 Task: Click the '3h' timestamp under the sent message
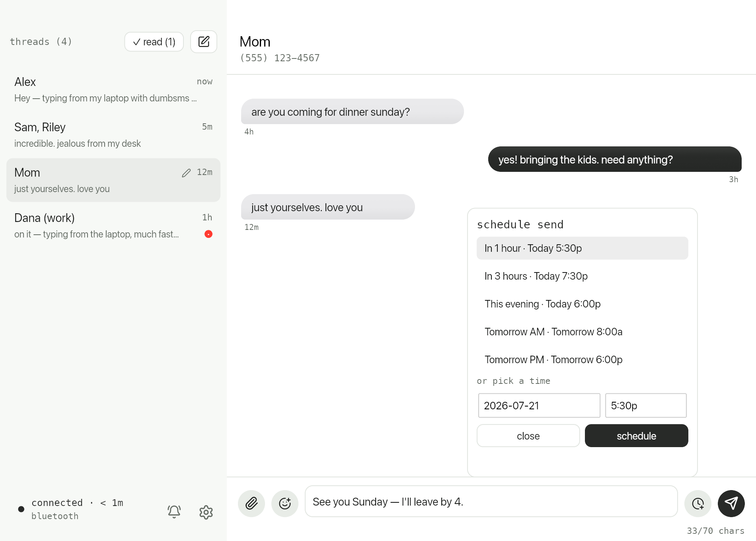point(733,179)
